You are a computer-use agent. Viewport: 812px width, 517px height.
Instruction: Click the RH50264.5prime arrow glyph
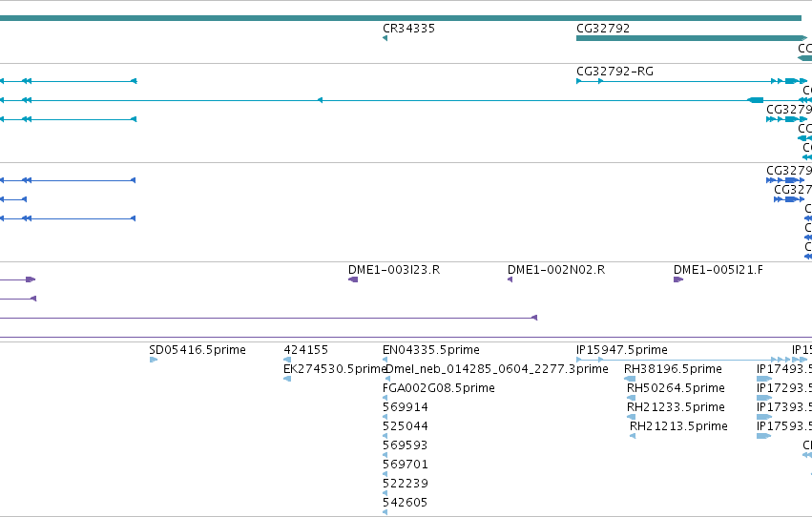[x=632, y=398]
